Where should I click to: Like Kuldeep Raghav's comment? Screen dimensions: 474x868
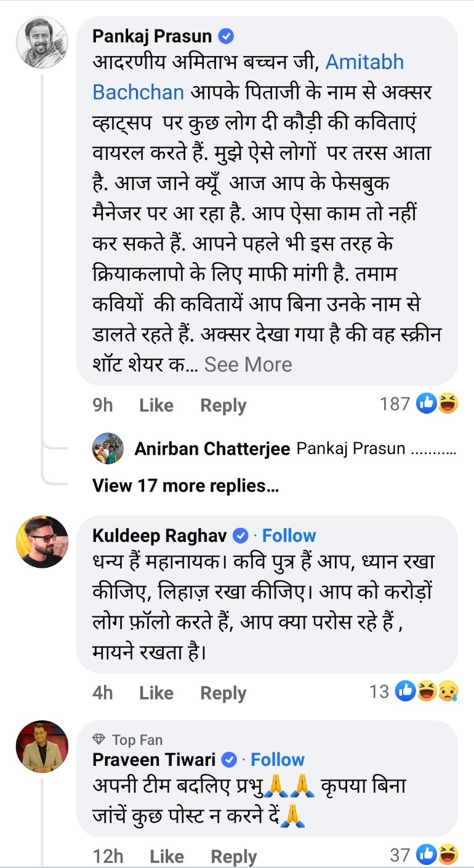156,693
